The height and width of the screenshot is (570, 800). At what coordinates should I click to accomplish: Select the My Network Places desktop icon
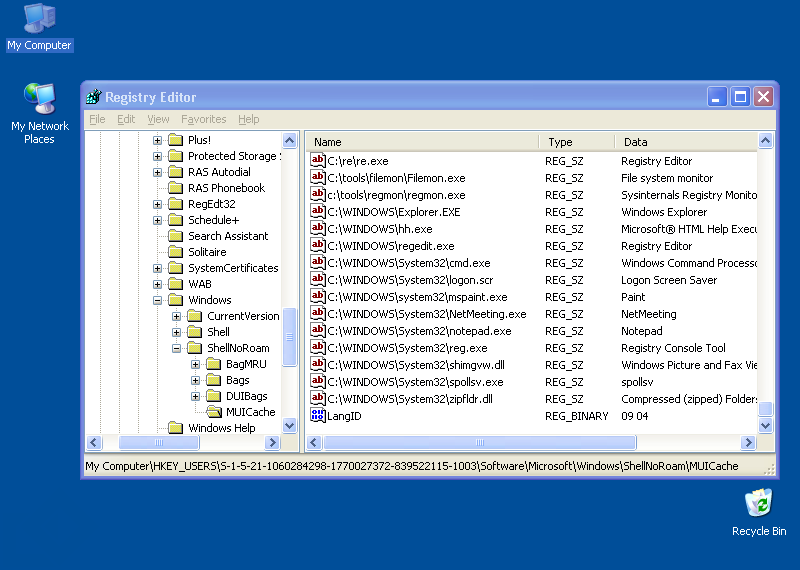pos(39,113)
